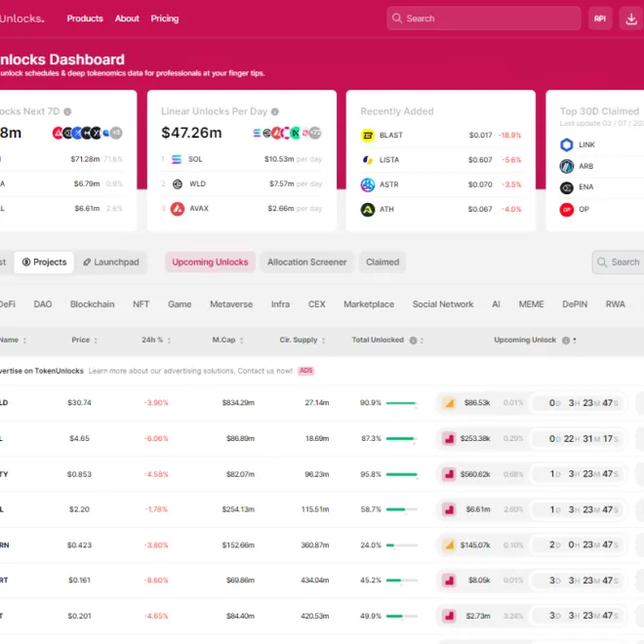644x644 pixels.
Task: Filter by DePIN category
Action: (575, 304)
